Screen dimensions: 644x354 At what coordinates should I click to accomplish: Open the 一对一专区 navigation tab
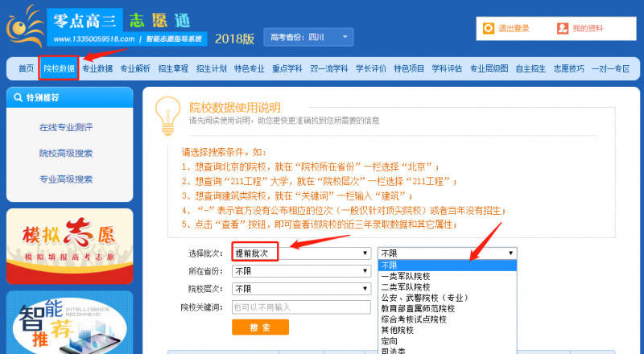coord(611,68)
